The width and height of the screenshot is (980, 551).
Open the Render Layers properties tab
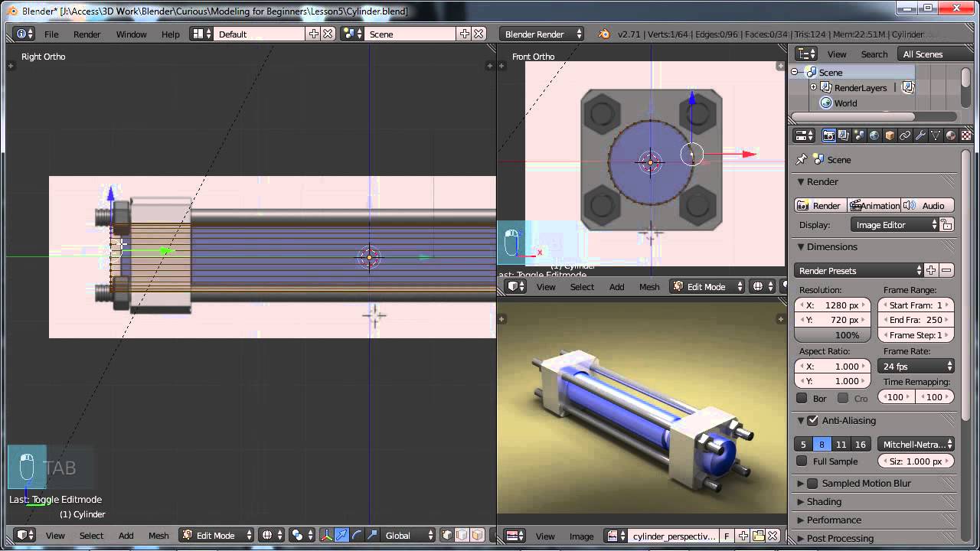click(x=844, y=135)
